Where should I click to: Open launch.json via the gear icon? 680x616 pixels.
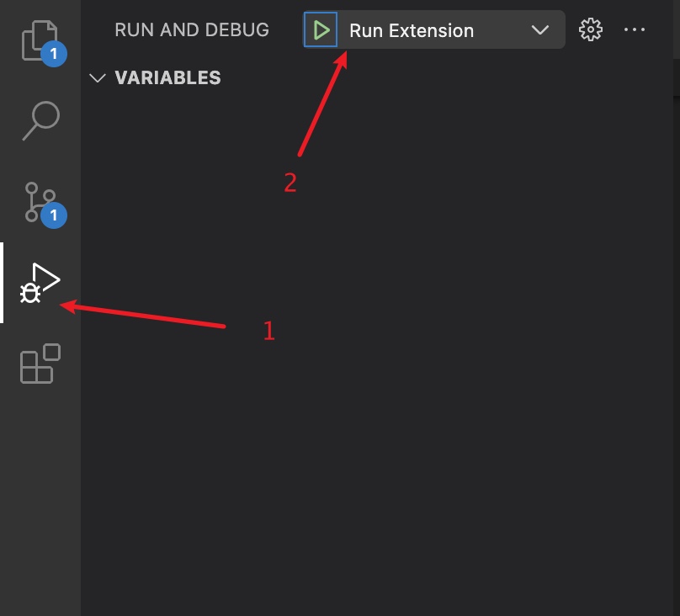pos(590,30)
